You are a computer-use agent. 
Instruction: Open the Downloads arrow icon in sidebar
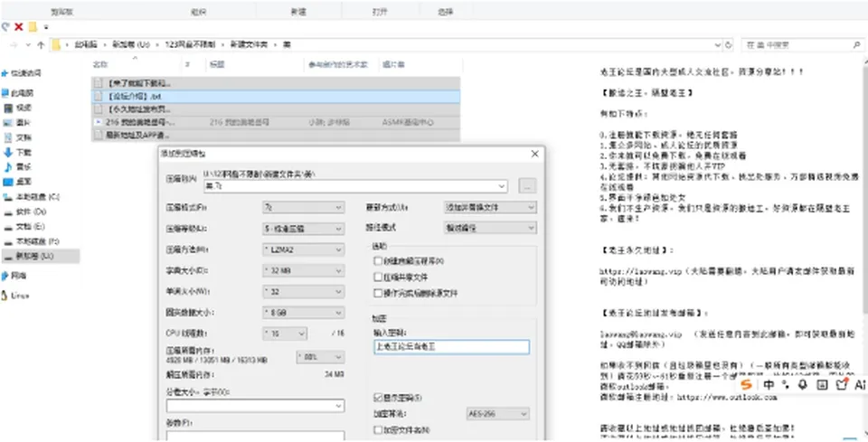click(x=8, y=152)
